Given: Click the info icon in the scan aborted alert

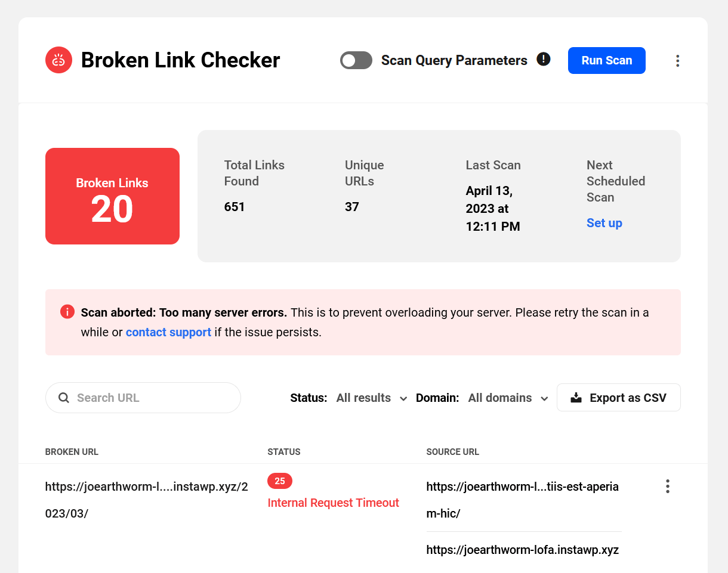Looking at the screenshot, I should (67, 312).
